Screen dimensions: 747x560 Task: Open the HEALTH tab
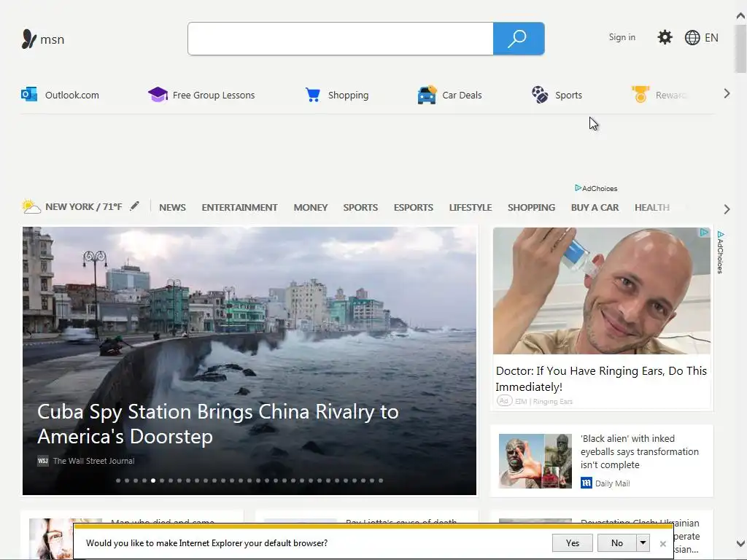pyautogui.click(x=651, y=208)
